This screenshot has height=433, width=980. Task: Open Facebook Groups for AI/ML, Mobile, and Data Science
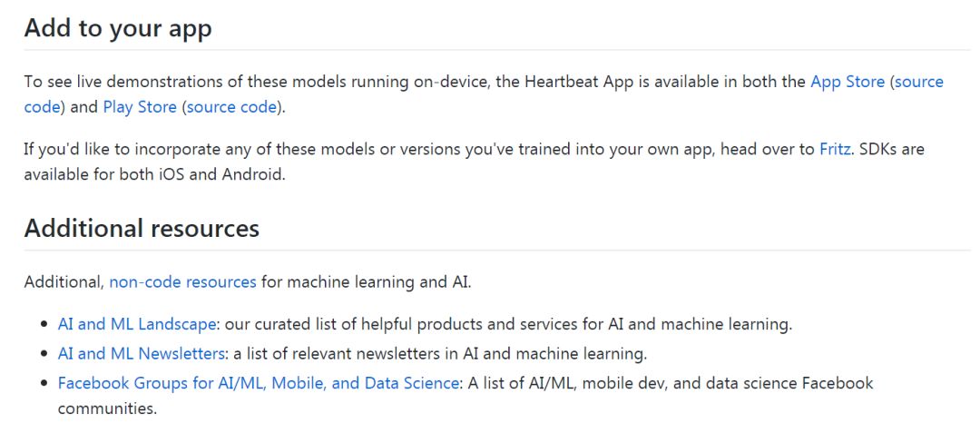tap(259, 383)
